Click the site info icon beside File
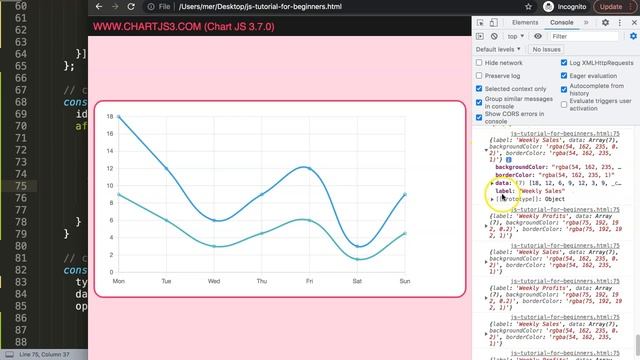This screenshot has height=360, width=640. [x=151, y=7]
